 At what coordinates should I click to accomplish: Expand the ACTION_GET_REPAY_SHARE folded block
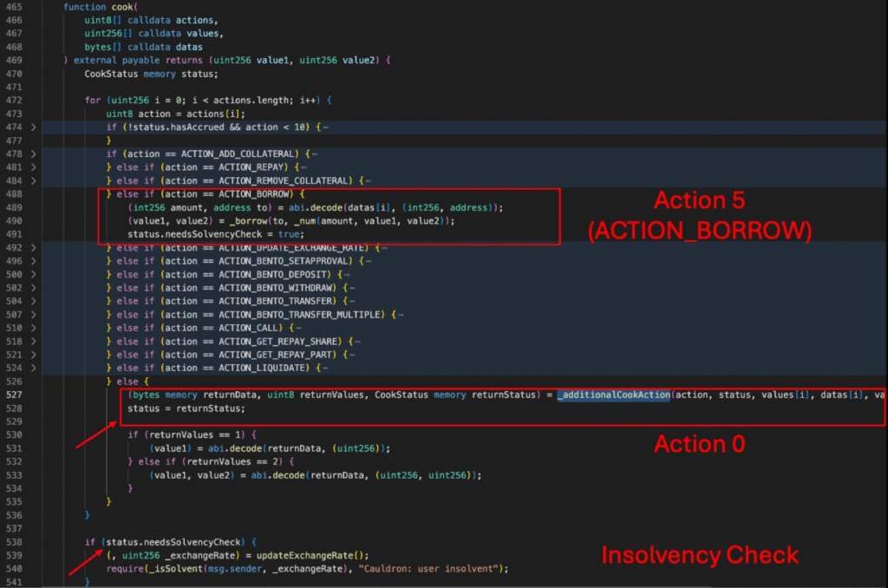tap(34, 341)
